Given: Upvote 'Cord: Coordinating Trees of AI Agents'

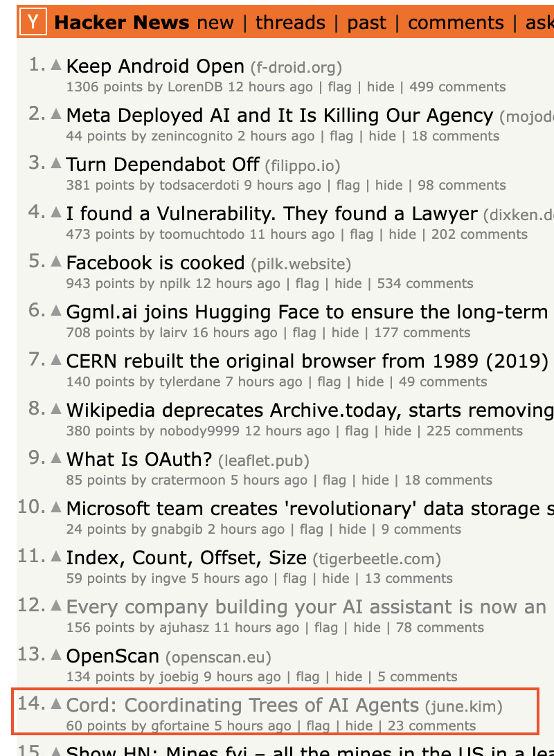Looking at the screenshot, I should [x=57, y=704].
